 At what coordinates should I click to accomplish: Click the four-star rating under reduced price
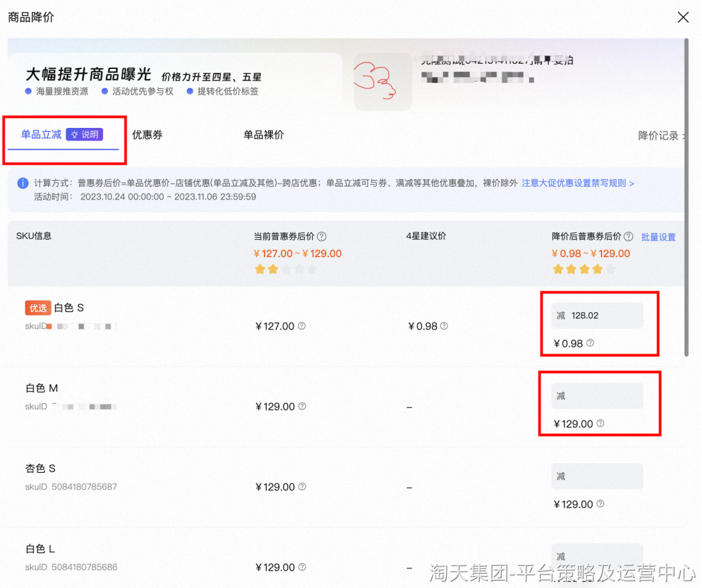(x=584, y=269)
